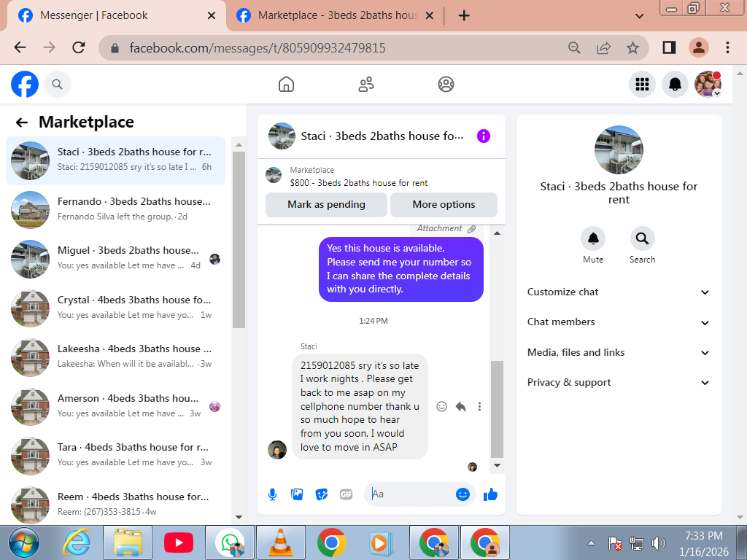
Task: Choose a sticker icon
Action: point(322,494)
